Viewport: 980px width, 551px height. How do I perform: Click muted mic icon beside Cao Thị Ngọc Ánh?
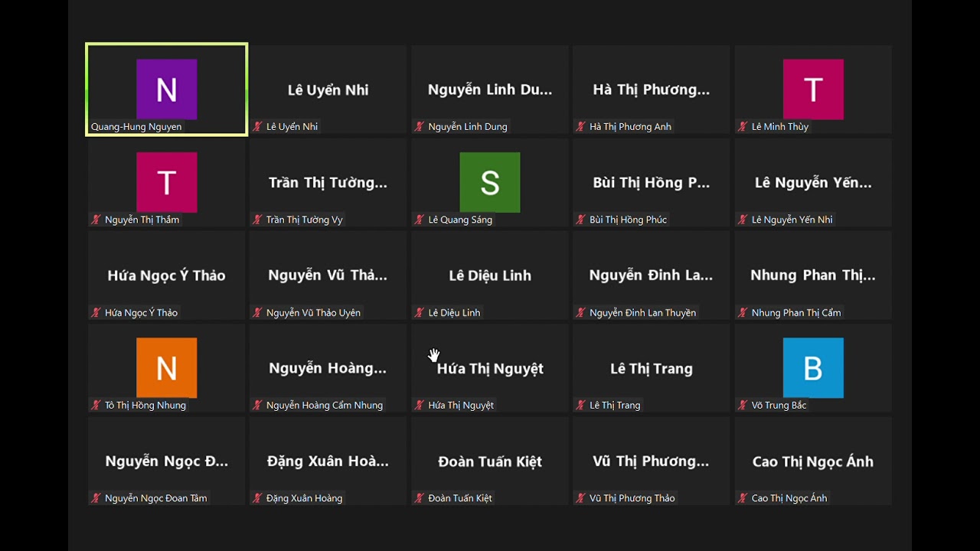[x=743, y=498]
